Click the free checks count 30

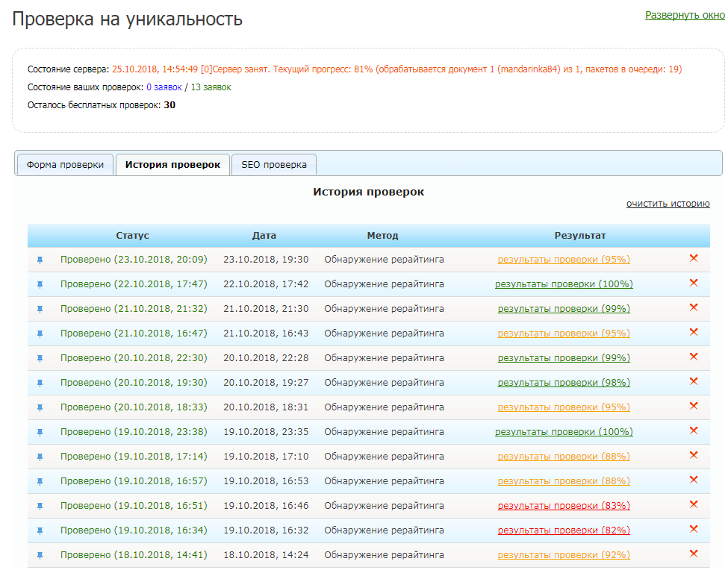169,105
